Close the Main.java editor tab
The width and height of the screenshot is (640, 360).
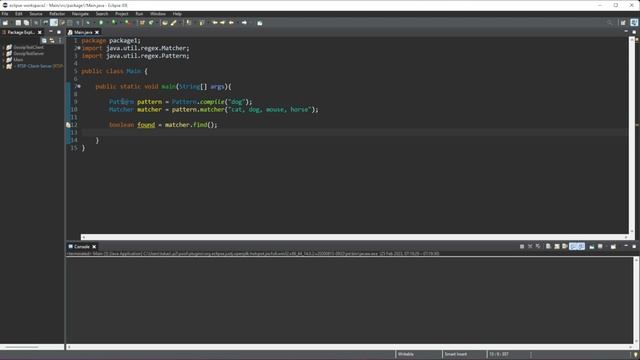coord(97,32)
